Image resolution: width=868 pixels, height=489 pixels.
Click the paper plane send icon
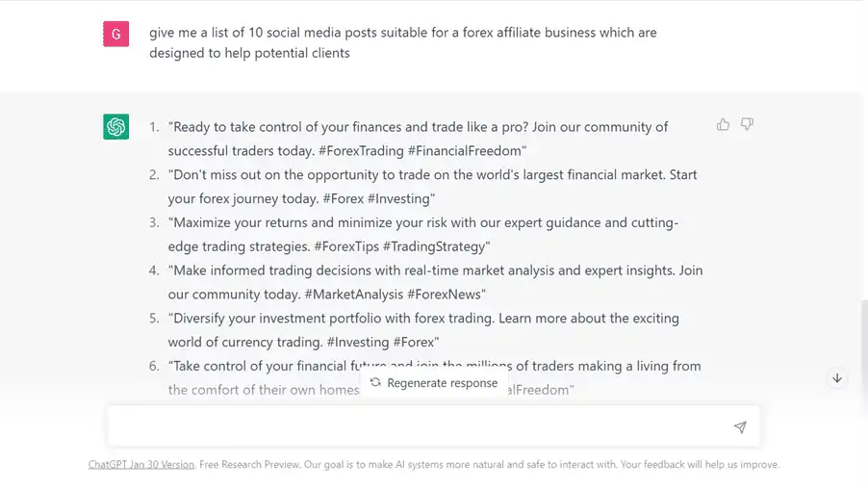(x=740, y=426)
